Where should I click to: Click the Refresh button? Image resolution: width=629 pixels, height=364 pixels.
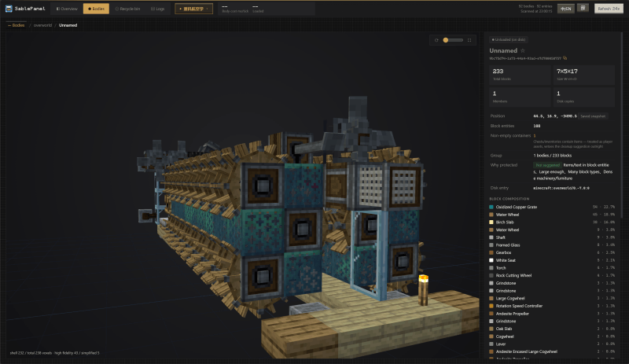click(609, 9)
